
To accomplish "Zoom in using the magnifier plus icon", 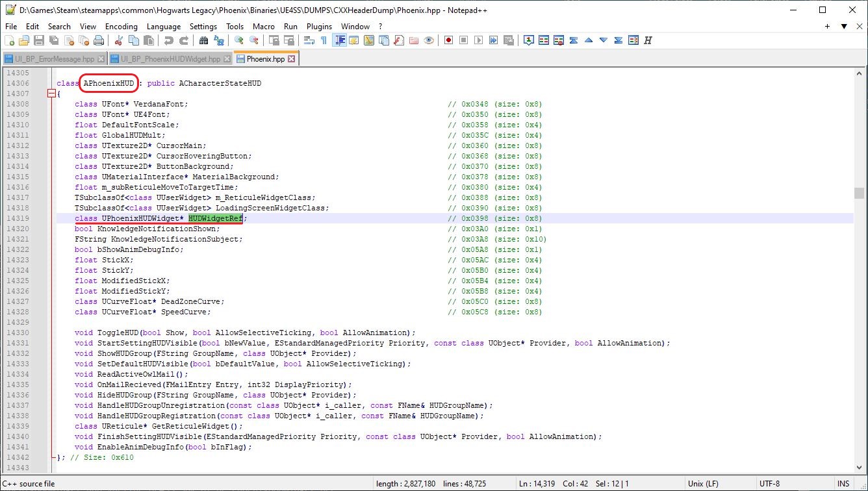I will point(238,40).
